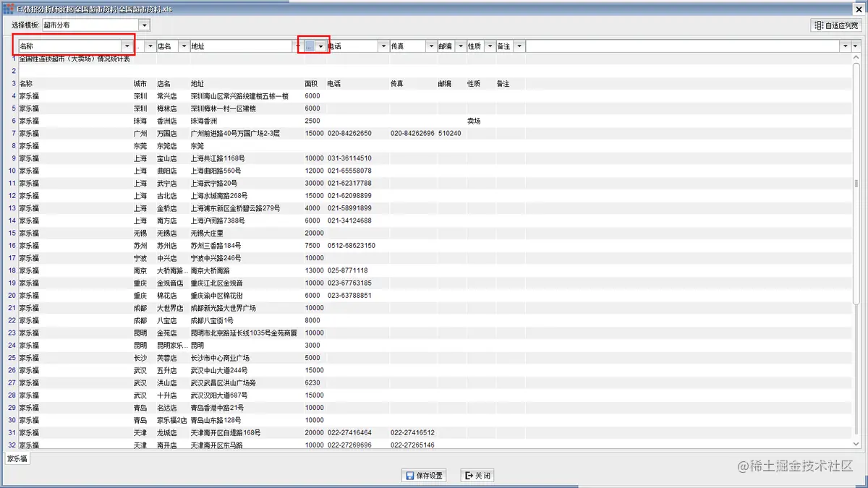
Task: Select phone cell 022-27416464
Action: 349,432
